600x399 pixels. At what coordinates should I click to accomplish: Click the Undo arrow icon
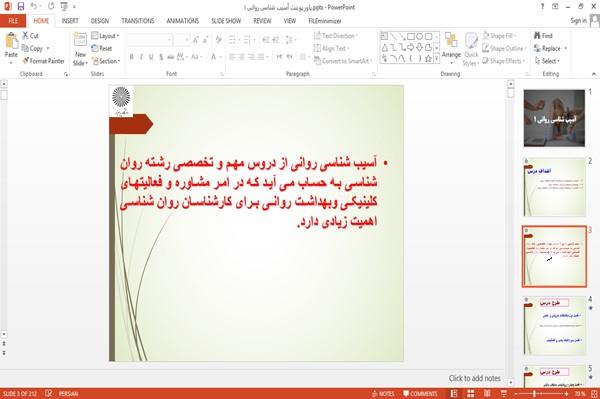tap(34, 6)
